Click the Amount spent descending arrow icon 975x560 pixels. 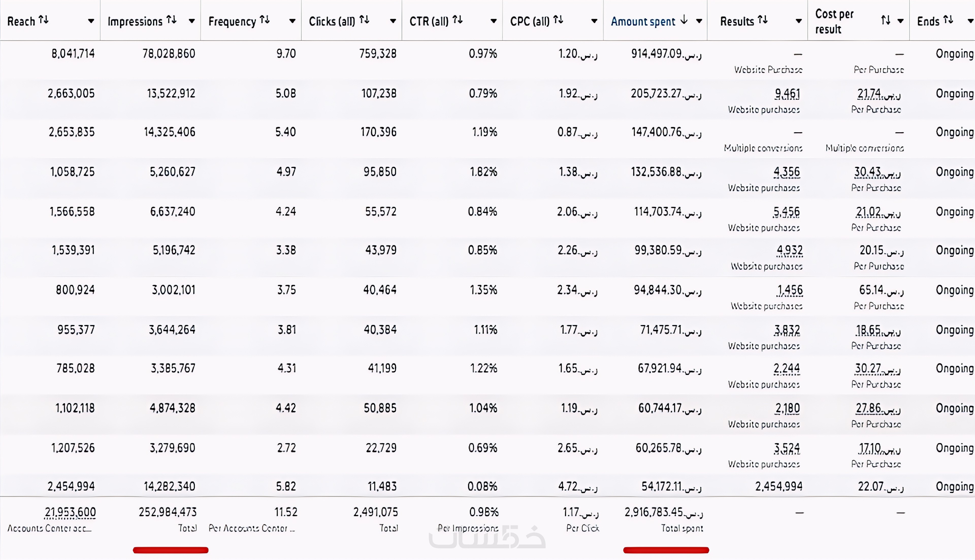(684, 20)
